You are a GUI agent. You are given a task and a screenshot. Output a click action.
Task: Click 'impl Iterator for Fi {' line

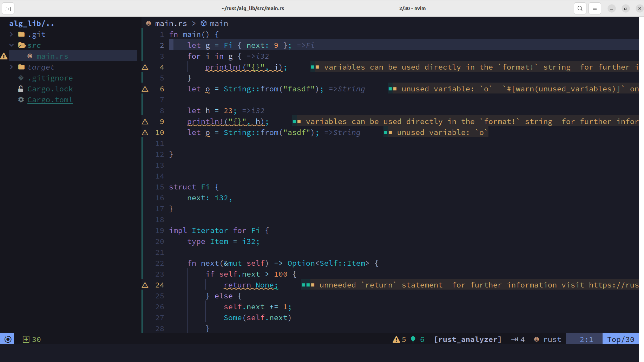coord(219,231)
